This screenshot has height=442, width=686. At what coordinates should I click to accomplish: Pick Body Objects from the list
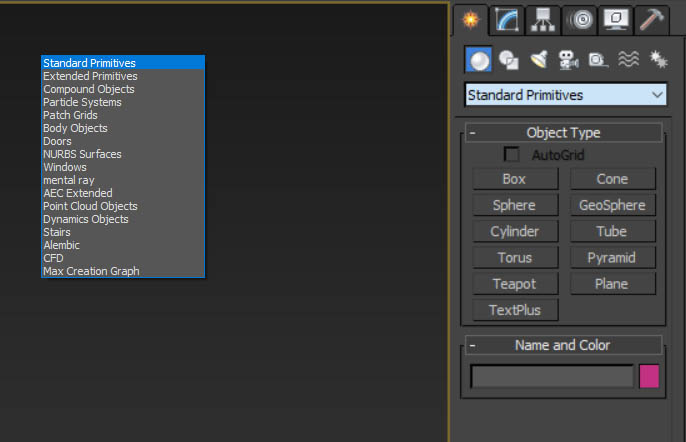tap(123, 128)
